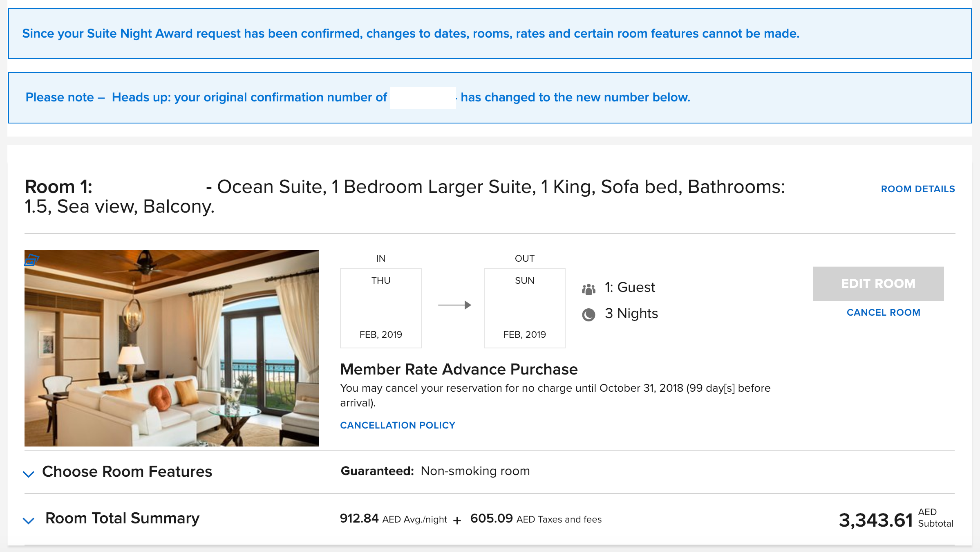Image resolution: width=980 pixels, height=552 pixels.
Task: Click the photo gallery icon on room image
Action: pos(31,260)
